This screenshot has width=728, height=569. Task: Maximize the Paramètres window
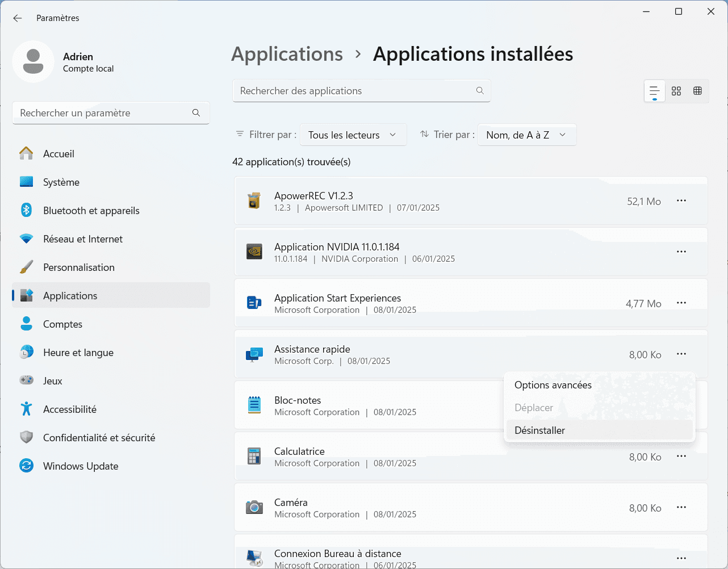679,11
